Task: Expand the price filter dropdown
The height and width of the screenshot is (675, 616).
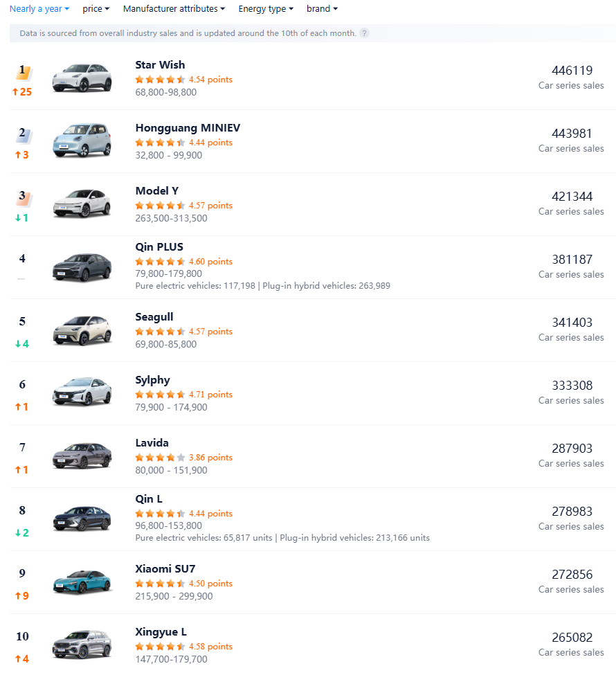Action: coord(96,9)
